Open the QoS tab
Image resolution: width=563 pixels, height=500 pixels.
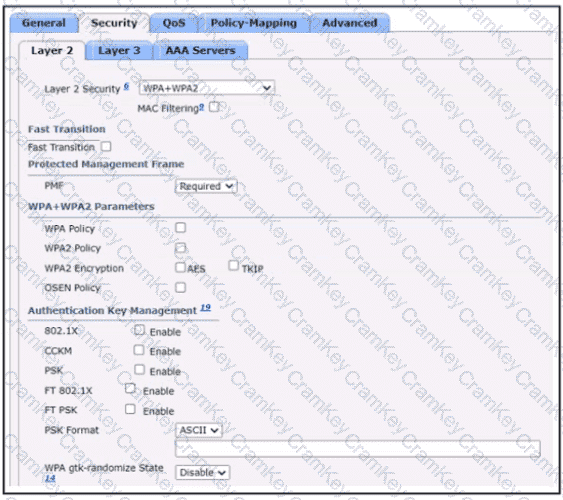[x=174, y=23]
